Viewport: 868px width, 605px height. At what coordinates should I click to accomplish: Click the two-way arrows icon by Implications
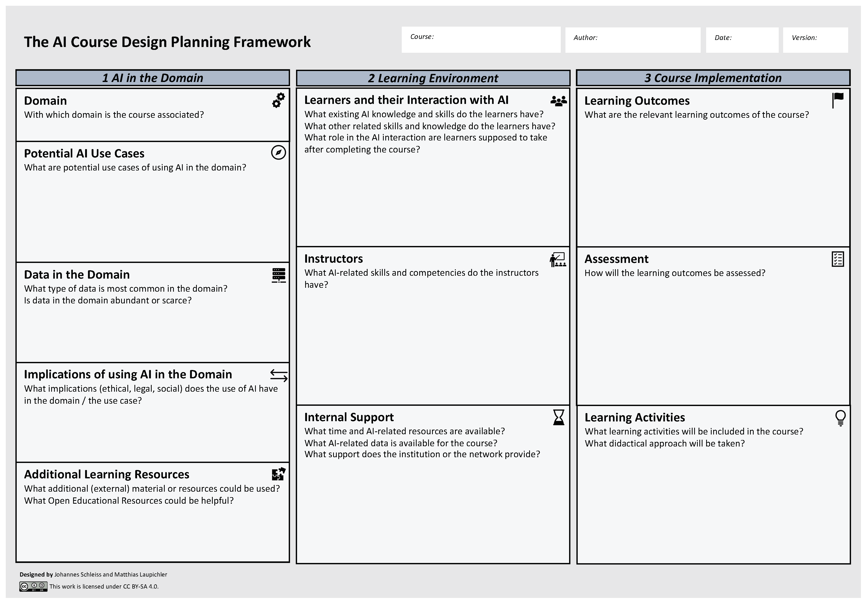(279, 375)
